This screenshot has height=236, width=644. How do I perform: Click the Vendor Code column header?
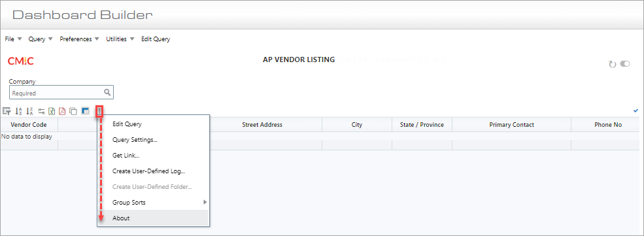29,124
